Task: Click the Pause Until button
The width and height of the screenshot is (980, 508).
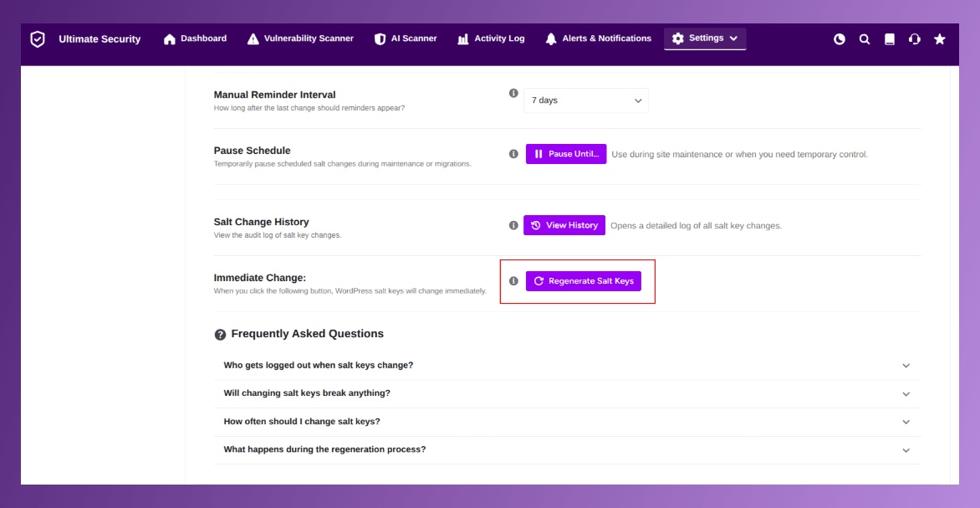Action: [566, 154]
